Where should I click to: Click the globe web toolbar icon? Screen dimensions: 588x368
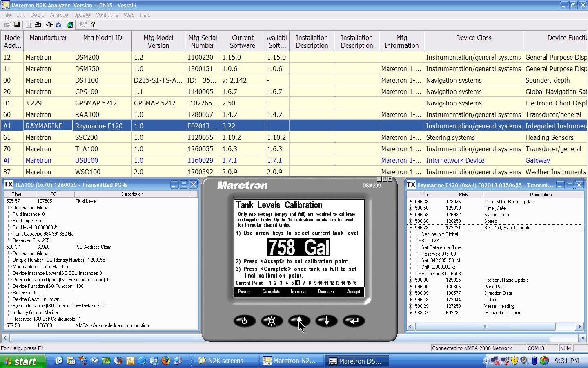70,25
